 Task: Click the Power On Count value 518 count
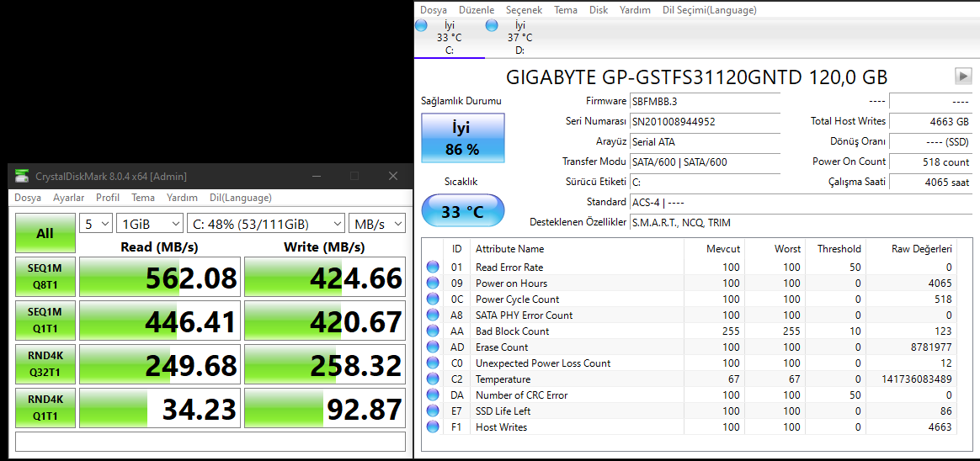click(x=930, y=162)
